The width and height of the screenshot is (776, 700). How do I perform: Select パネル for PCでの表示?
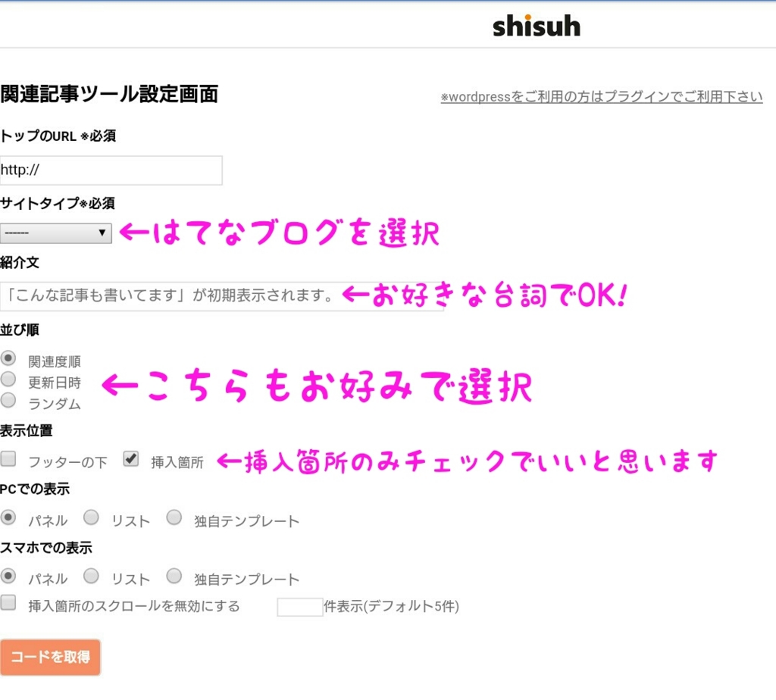[8, 517]
